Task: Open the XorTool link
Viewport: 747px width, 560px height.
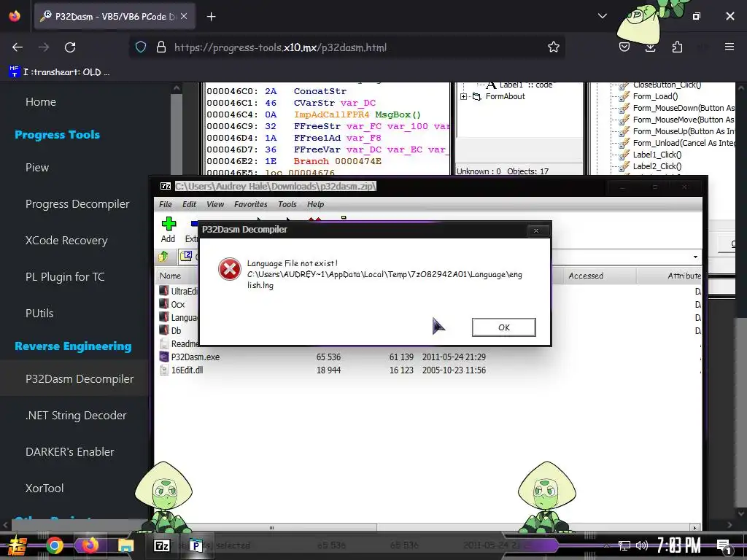Action: coord(44,488)
